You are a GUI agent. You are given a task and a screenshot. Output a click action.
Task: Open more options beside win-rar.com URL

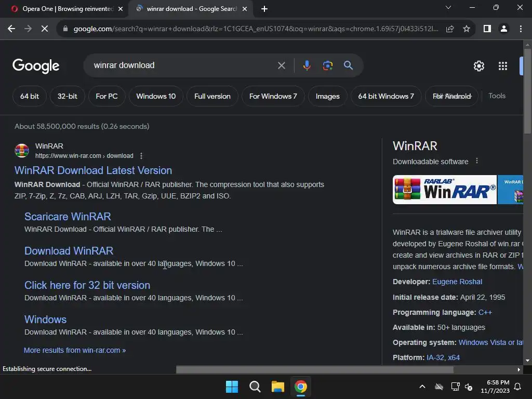141,156
